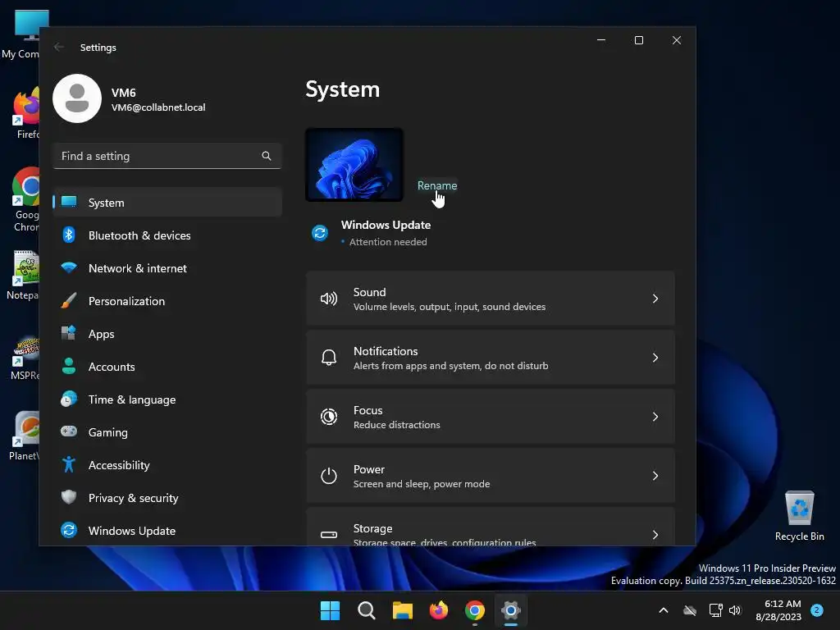Click the Windows Update sidebar sync icon
The height and width of the screenshot is (630, 840).
click(x=69, y=530)
